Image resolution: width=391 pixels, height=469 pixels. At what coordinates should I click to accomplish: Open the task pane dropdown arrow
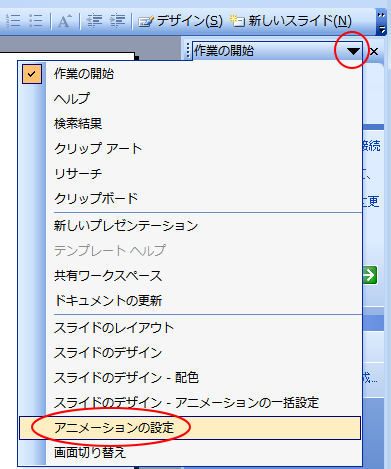[x=353, y=51]
